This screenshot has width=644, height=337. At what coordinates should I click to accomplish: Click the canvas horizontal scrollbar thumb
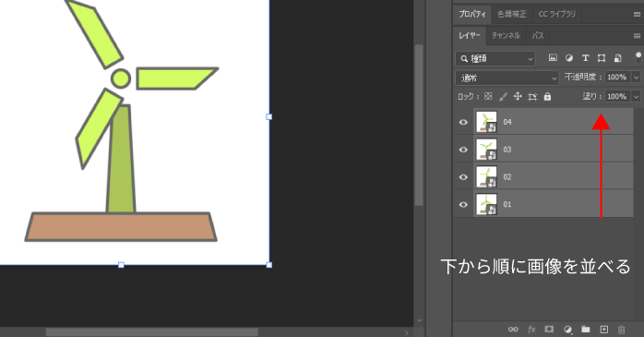pyautogui.click(x=152, y=332)
